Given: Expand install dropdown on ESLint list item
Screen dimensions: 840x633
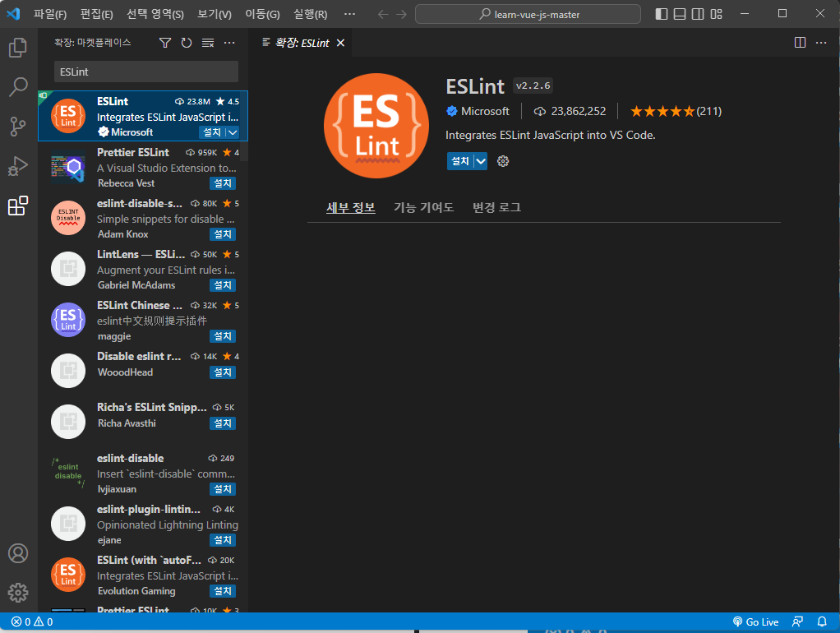Looking at the screenshot, I should pos(233,132).
